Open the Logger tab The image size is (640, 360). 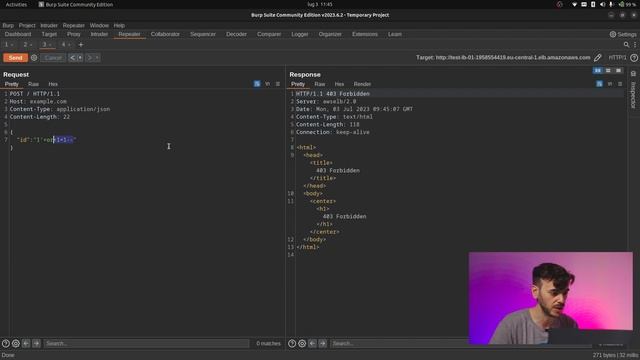(x=300, y=34)
